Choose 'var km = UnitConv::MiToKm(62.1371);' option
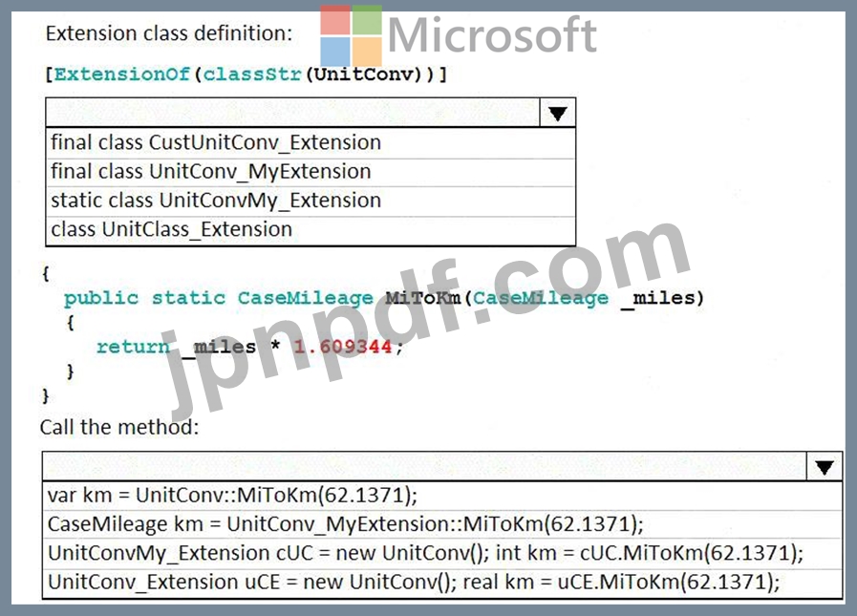 (233, 495)
